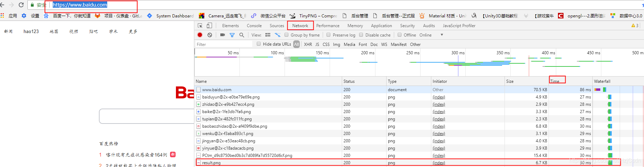Screen dimensions: 644x167
Task: Open the Online throttling dropdown
Action: coord(431,35)
